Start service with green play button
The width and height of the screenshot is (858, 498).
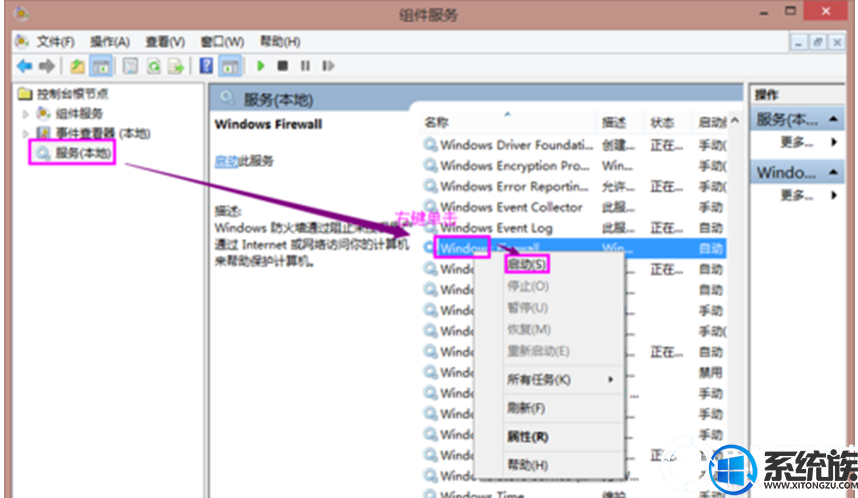click(x=261, y=66)
